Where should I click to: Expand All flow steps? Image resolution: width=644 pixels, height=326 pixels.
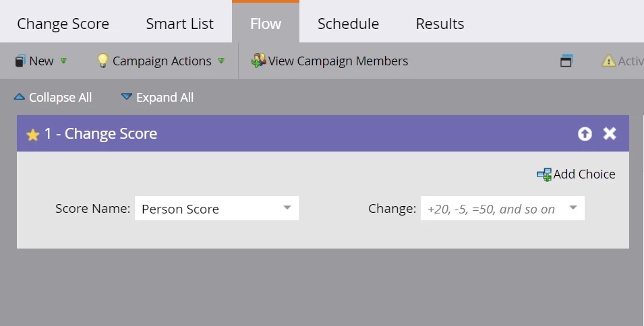(157, 98)
